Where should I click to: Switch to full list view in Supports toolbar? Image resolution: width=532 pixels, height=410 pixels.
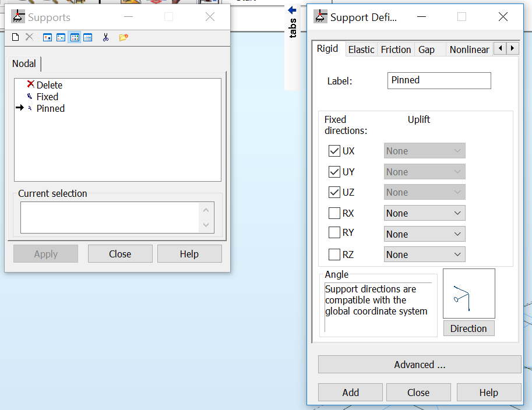click(x=88, y=37)
